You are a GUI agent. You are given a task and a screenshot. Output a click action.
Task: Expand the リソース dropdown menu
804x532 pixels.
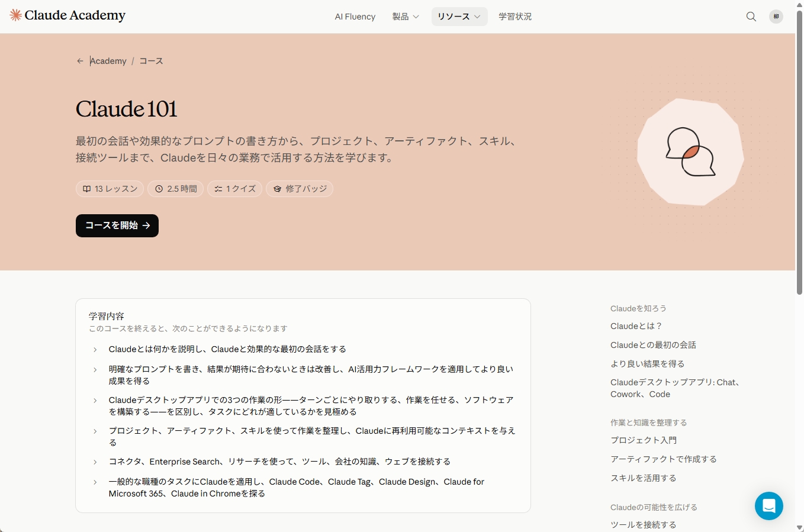(459, 17)
